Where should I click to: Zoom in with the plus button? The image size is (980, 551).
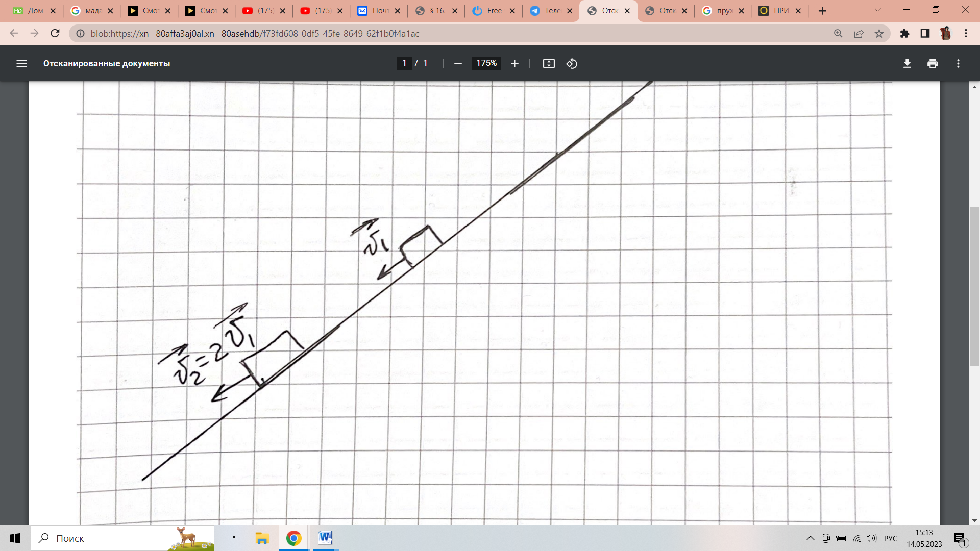pyautogui.click(x=514, y=63)
